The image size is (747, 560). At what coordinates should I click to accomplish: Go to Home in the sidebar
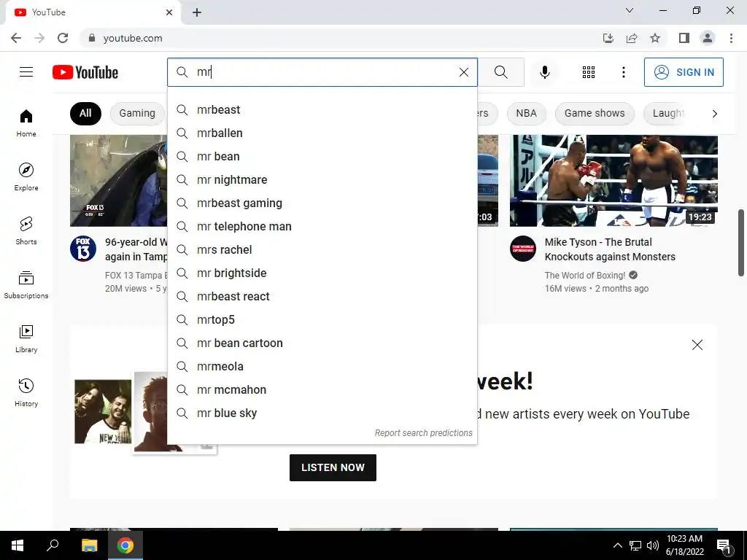coord(26,123)
